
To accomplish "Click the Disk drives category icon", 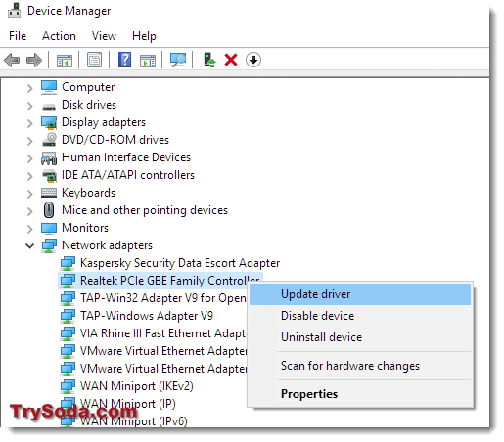I will tap(49, 107).
